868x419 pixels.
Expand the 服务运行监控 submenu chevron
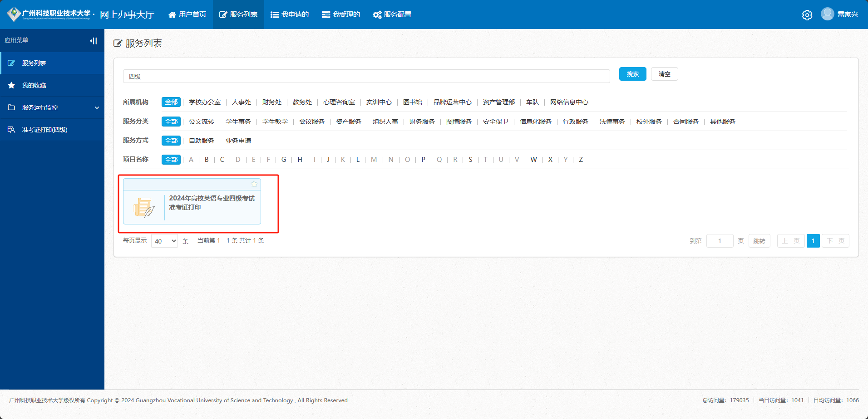point(97,107)
